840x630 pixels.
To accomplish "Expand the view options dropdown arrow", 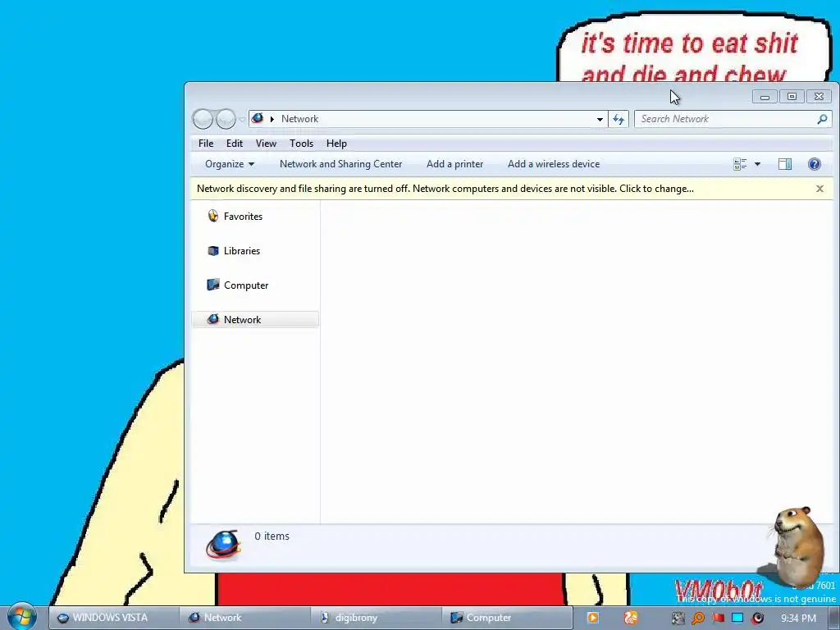I will (757, 164).
